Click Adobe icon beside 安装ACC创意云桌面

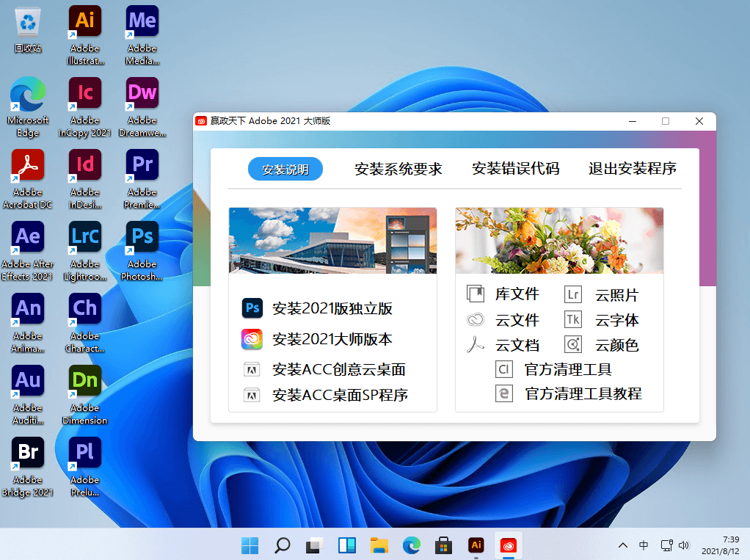252,369
